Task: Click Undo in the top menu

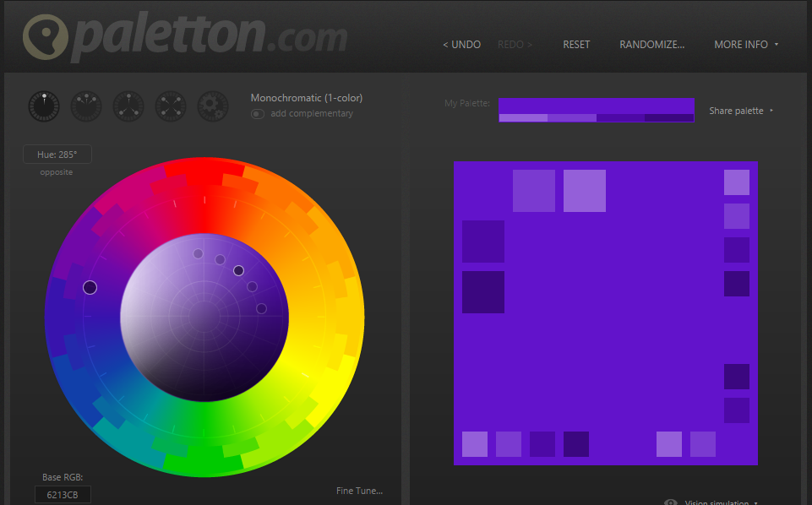Action: [461, 45]
